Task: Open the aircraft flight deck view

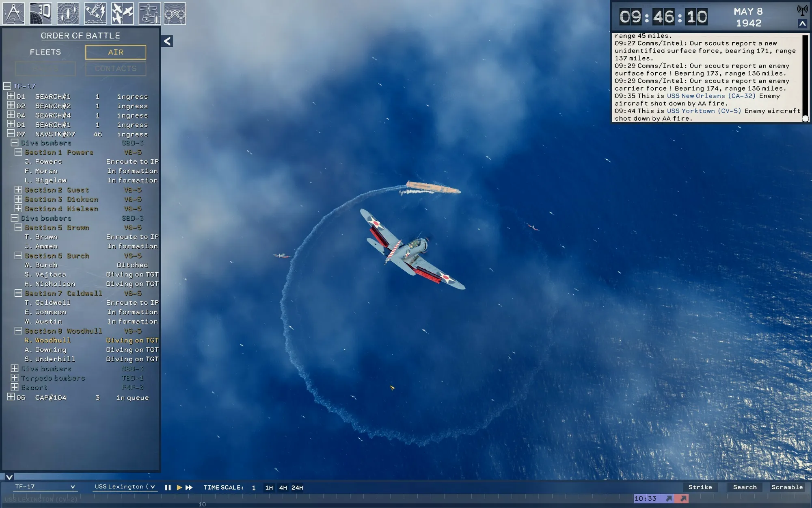Action: pyautogui.click(x=149, y=13)
